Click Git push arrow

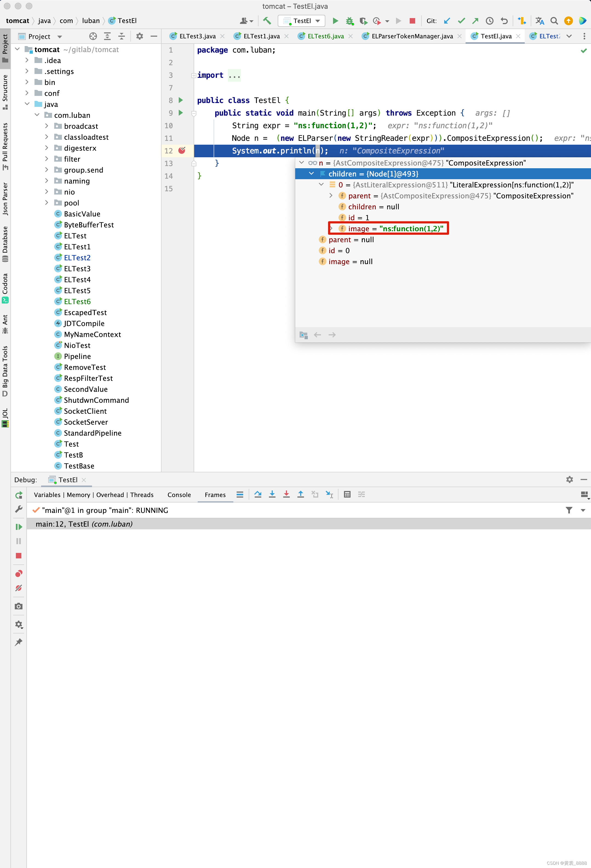[x=475, y=21]
